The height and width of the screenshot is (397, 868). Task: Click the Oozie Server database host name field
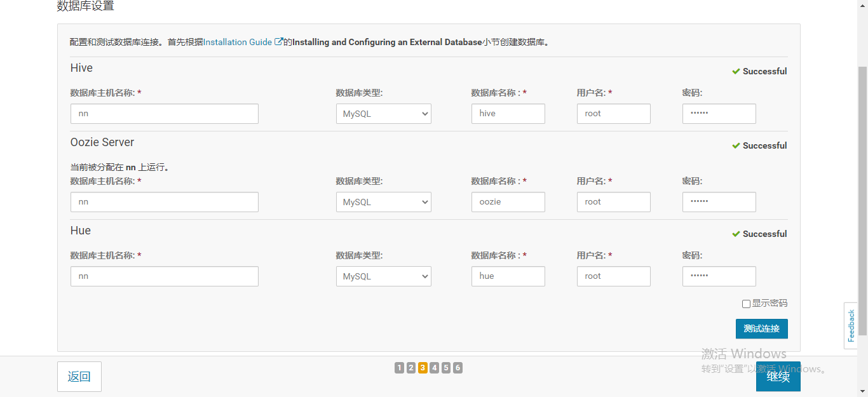pos(165,202)
